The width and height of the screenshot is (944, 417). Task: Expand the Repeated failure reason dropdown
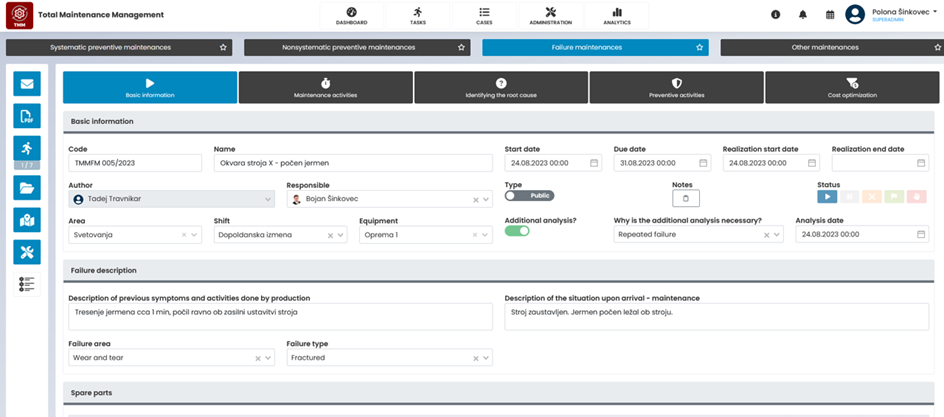click(777, 235)
